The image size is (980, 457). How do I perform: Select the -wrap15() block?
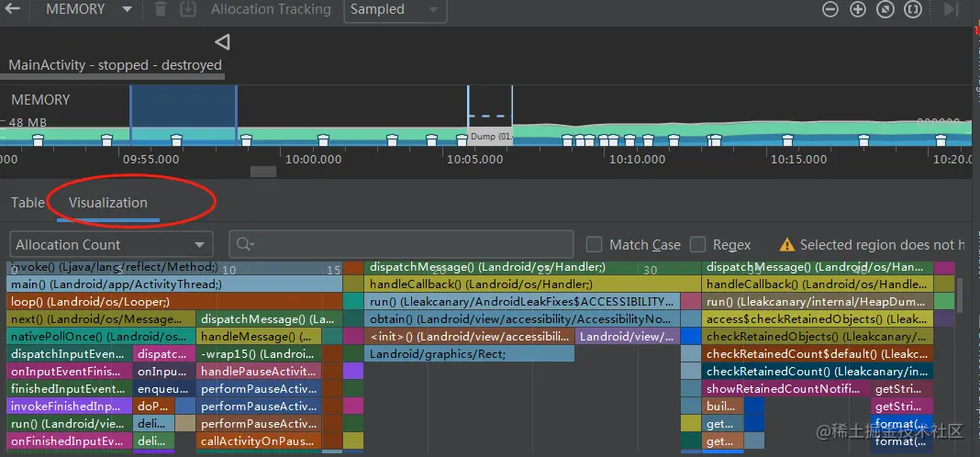(x=259, y=354)
